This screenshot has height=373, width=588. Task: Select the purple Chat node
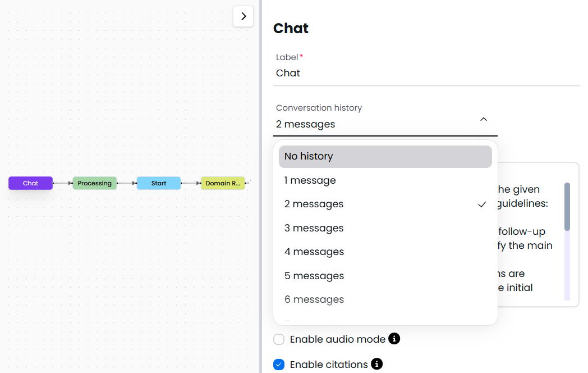(x=30, y=183)
